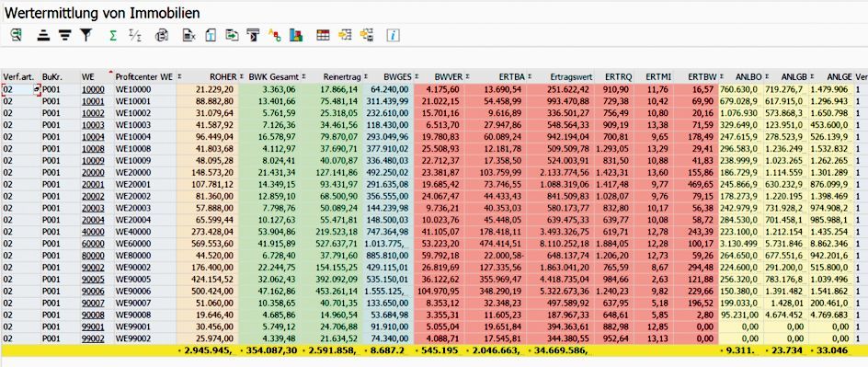Select the BuKr. column header

[61, 77]
